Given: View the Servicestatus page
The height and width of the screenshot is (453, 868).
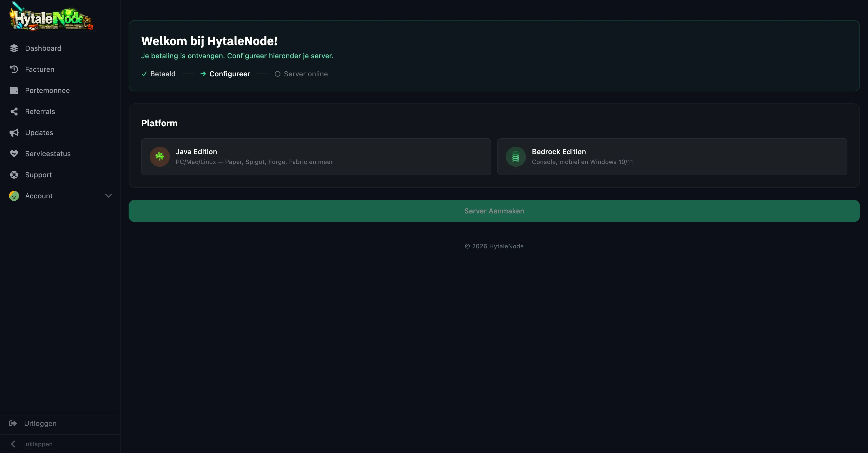Looking at the screenshot, I should coord(60,154).
